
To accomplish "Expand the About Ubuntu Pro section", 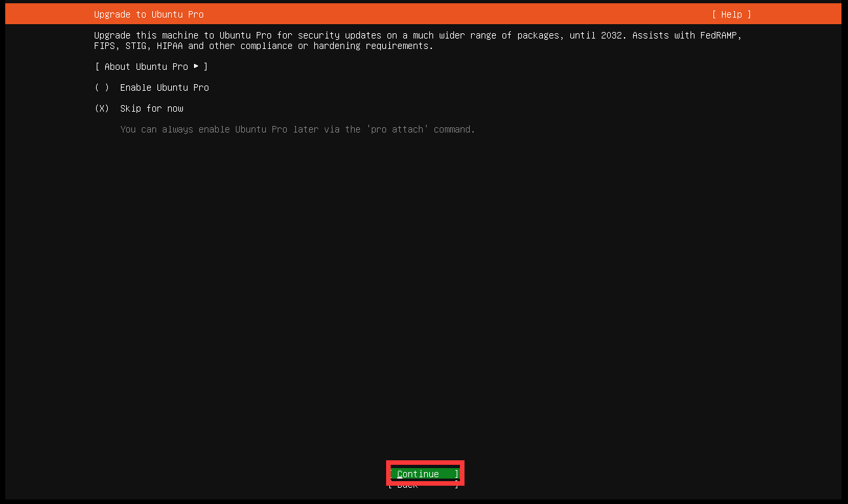I will [x=151, y=67].
